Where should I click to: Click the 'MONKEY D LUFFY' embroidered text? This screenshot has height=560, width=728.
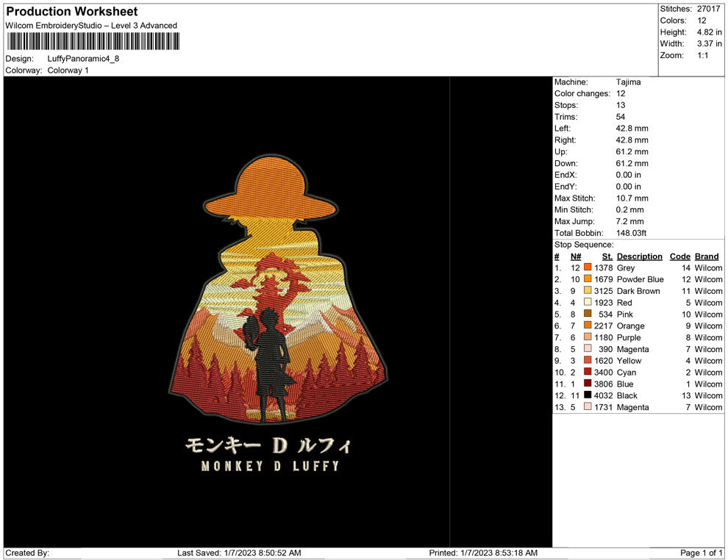click(x=270, y=466)
